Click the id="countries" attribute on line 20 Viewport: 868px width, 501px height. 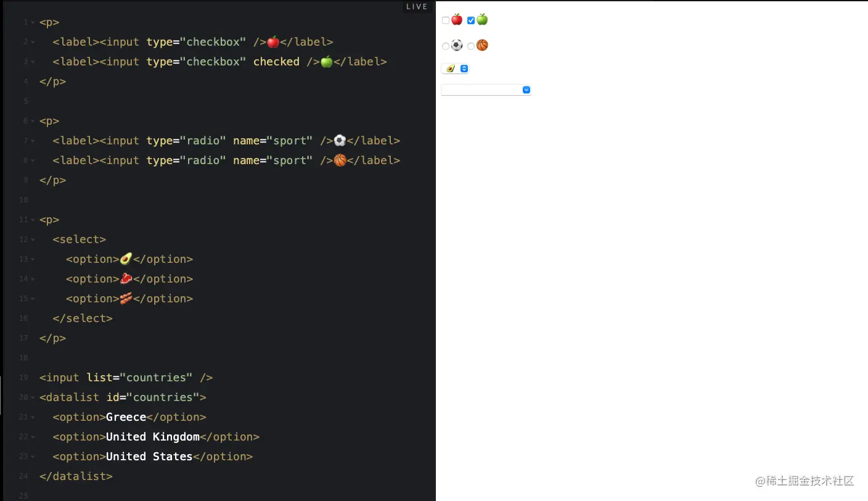(x=153, y=397)
